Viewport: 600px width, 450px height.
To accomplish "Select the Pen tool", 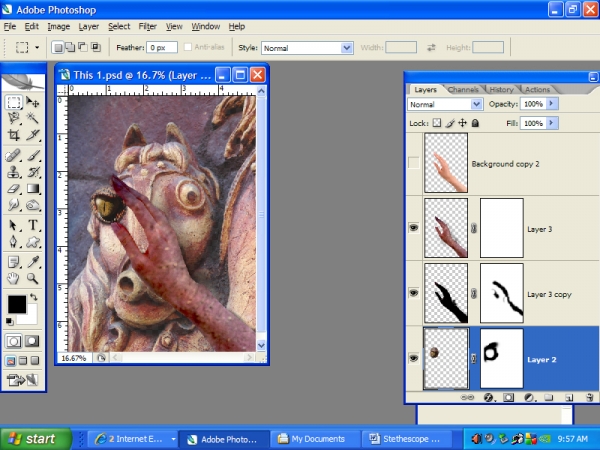I will point(14,241).
